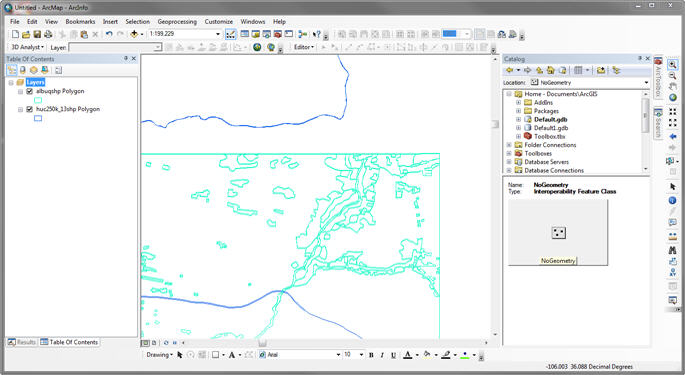685x375 pixels.
Task: Open the Editor dropdown button
Action: 304,47
